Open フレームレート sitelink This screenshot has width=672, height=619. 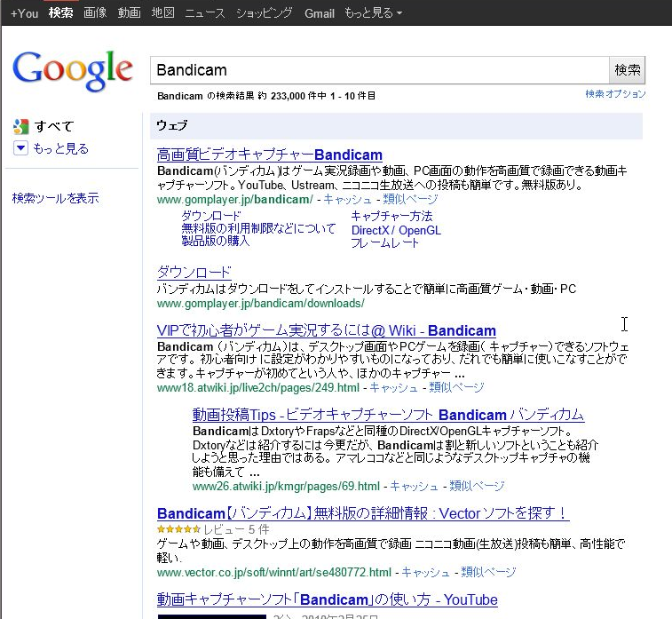pos(384,243)
